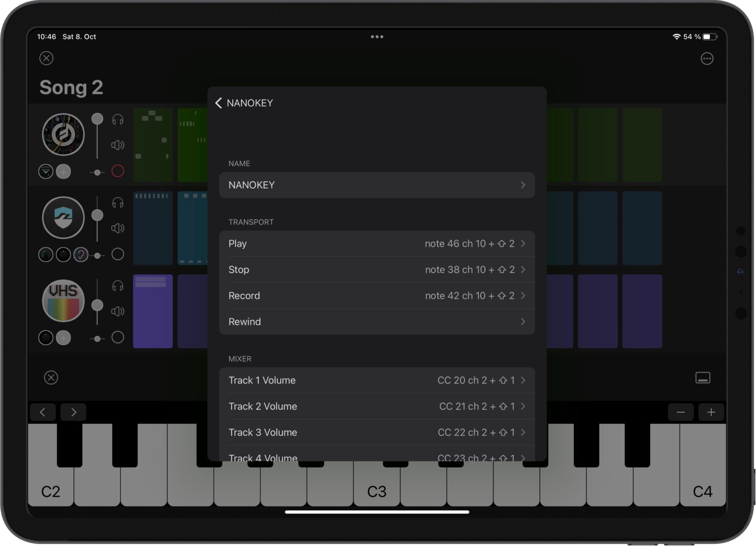Viewport: 756px width, 546px height.
Task: Shift keyboard to the left
Action: (43, 412)
